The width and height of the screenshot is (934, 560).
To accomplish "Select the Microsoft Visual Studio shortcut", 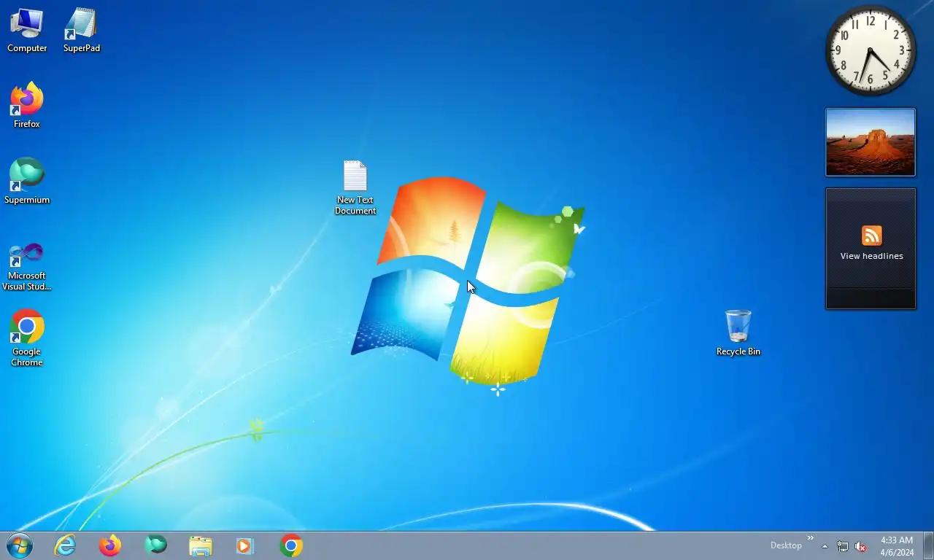I will [27, 266].
